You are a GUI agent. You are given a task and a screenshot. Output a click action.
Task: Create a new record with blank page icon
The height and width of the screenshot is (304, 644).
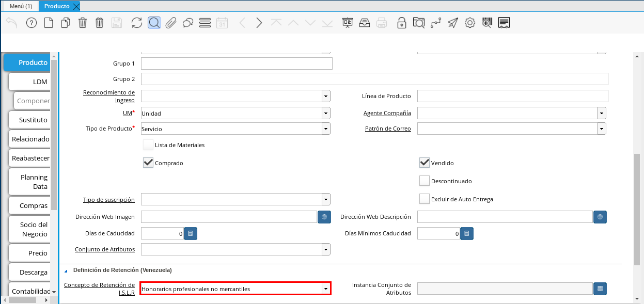(49, 23)
